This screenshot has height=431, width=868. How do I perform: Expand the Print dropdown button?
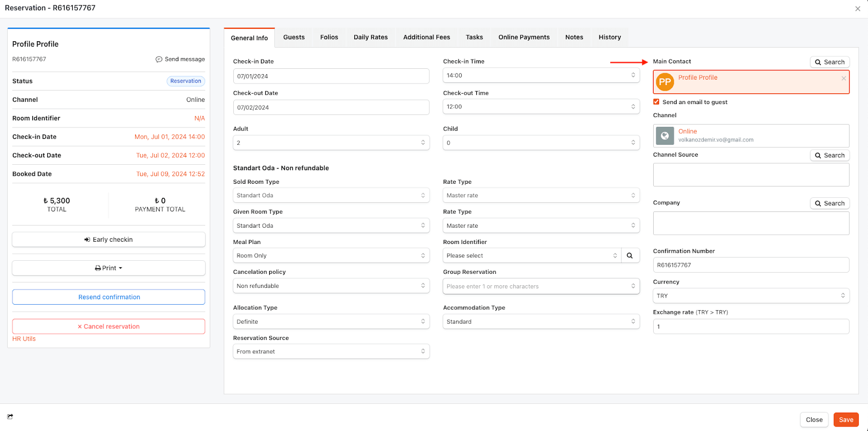point(108,268)
